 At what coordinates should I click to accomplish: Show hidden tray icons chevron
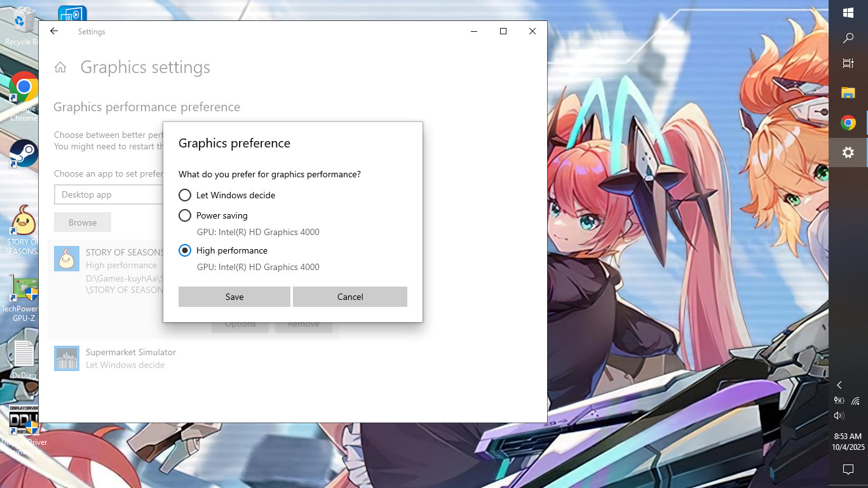click(839, 385)
